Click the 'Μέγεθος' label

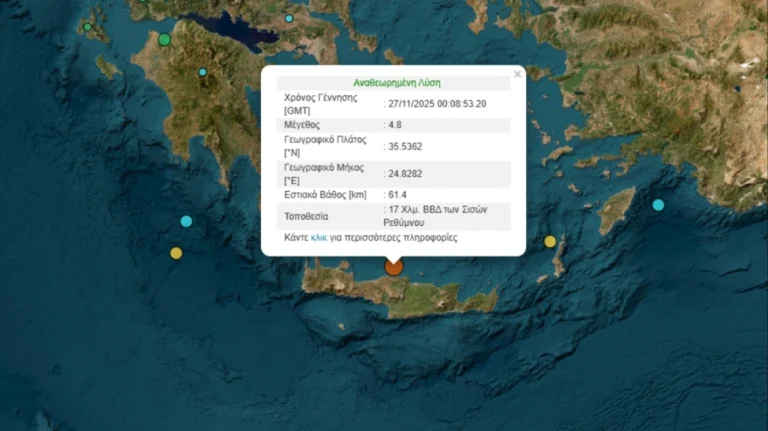[302, 125]
